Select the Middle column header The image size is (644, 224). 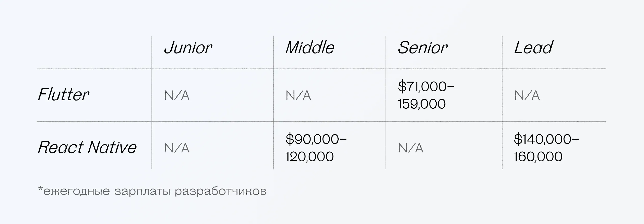point(310,48)
